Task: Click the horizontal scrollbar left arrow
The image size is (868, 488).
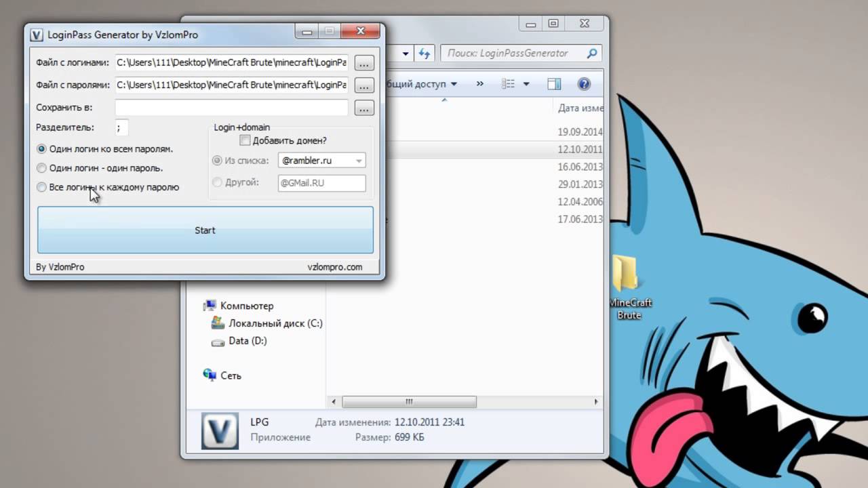Action: pyautogui.click(x=333, y=401)
